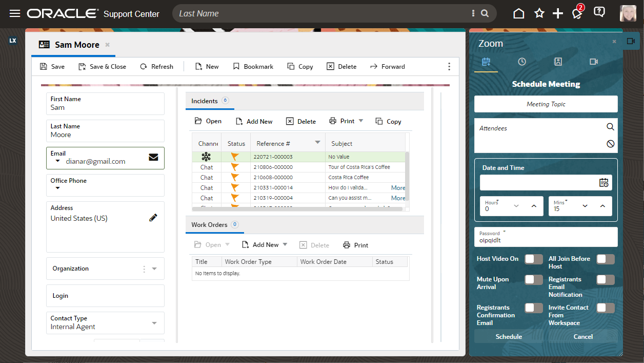
Task: Switch to Zoom video camera tab
Action: click(x=594, y=62)
